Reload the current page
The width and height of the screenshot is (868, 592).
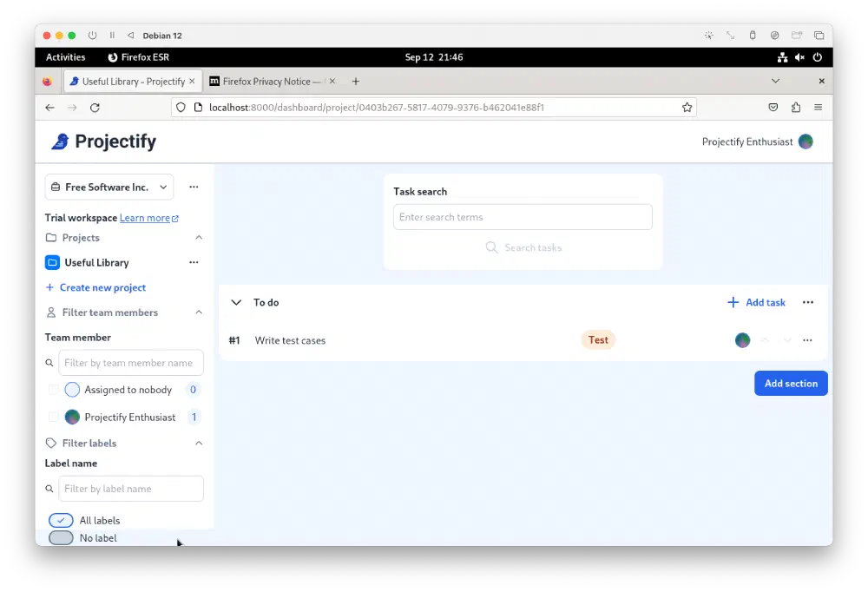(x=95, y=108)
